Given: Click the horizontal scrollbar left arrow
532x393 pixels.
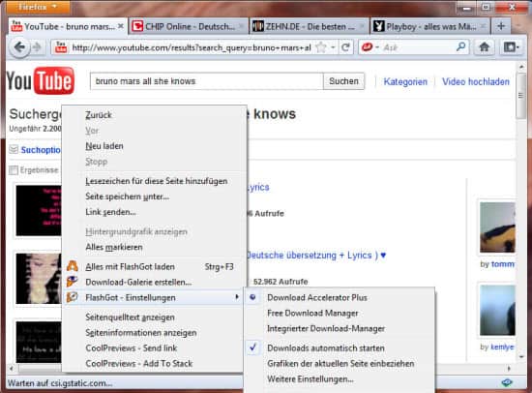Looking at the screenshot, I should click(12, 368).
